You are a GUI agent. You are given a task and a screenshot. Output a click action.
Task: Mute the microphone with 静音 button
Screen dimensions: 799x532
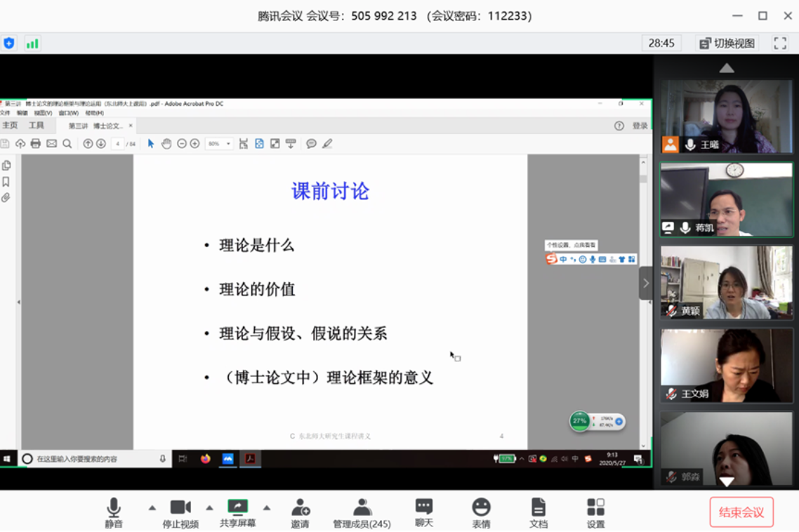point(114,512)
